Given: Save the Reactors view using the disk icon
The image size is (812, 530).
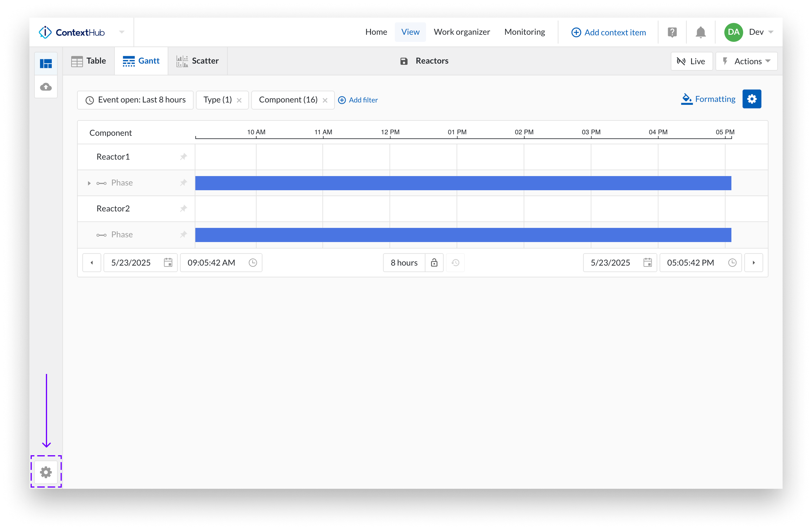Looking at the screenshot, I should click(x=404, y=61).
